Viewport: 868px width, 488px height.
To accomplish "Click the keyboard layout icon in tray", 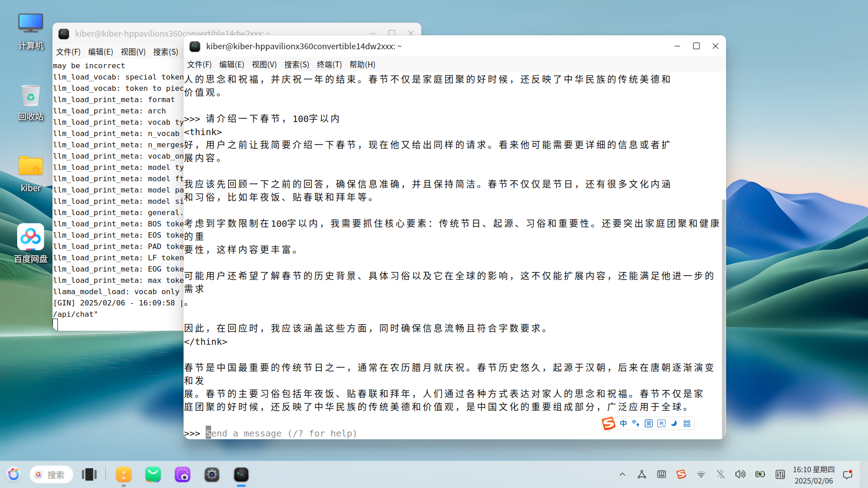I will (662, 475).
